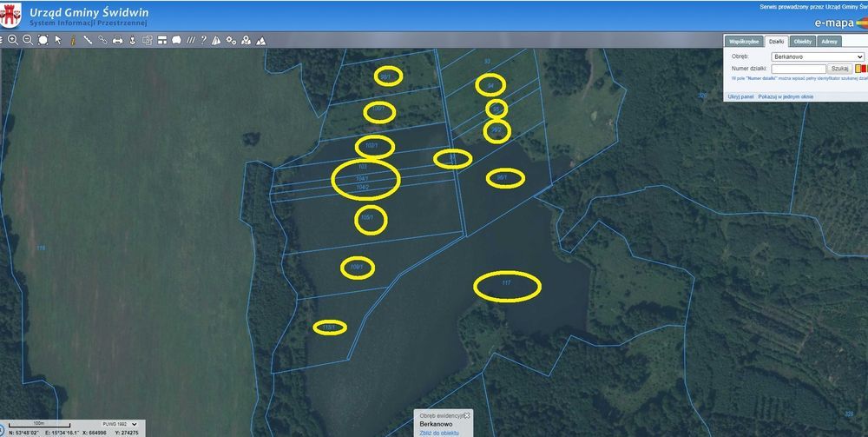
Task: Click parcel label 118 on the map
Action: [x=41, y=248]
